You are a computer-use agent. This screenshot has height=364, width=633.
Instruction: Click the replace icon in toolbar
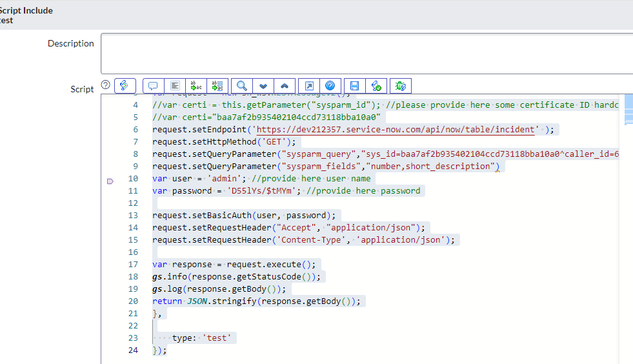(x=196, y=86)
